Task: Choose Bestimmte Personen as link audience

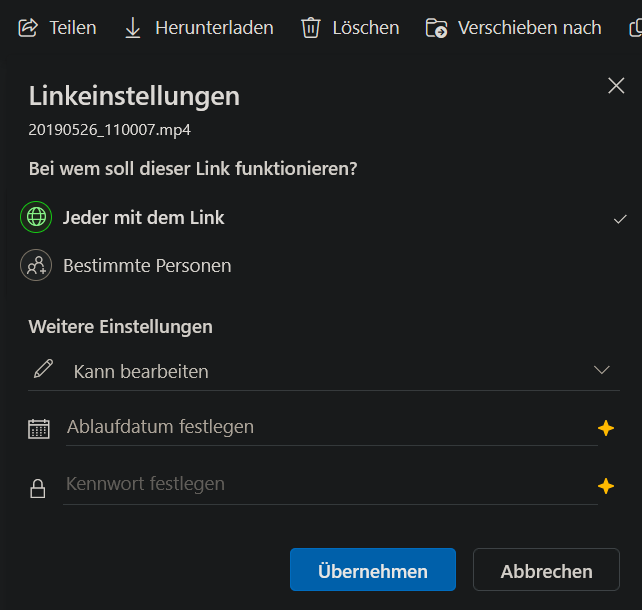Action: 323,265
